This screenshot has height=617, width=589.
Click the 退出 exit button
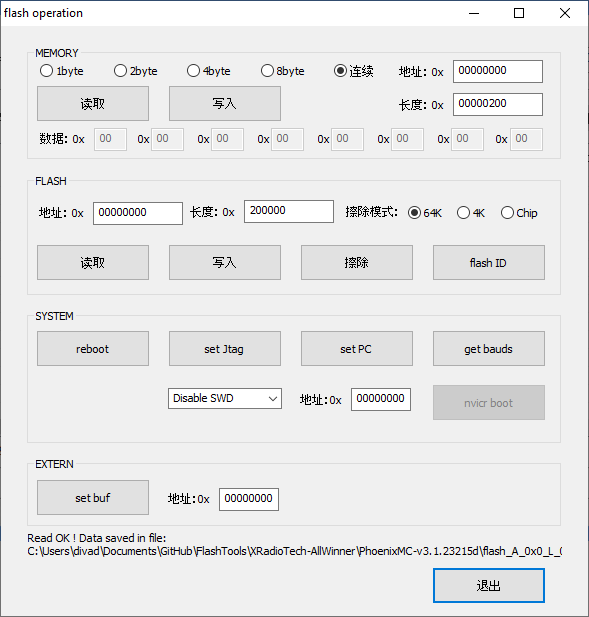point(489,586)
